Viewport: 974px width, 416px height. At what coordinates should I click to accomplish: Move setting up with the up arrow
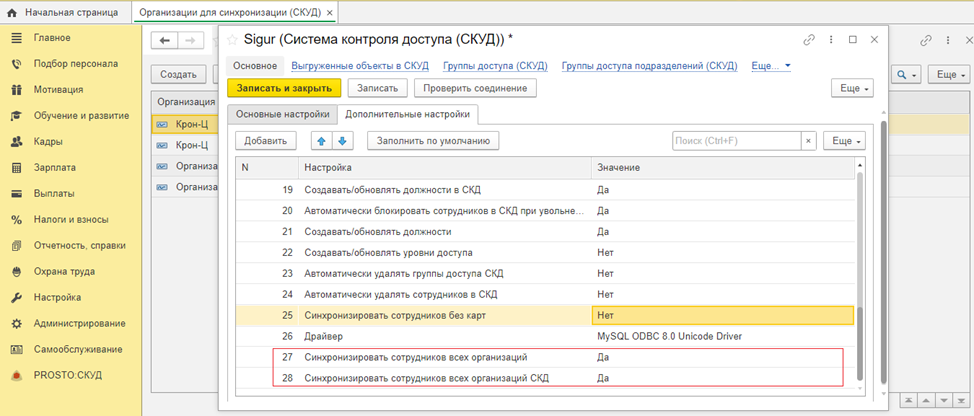point(322,141)
